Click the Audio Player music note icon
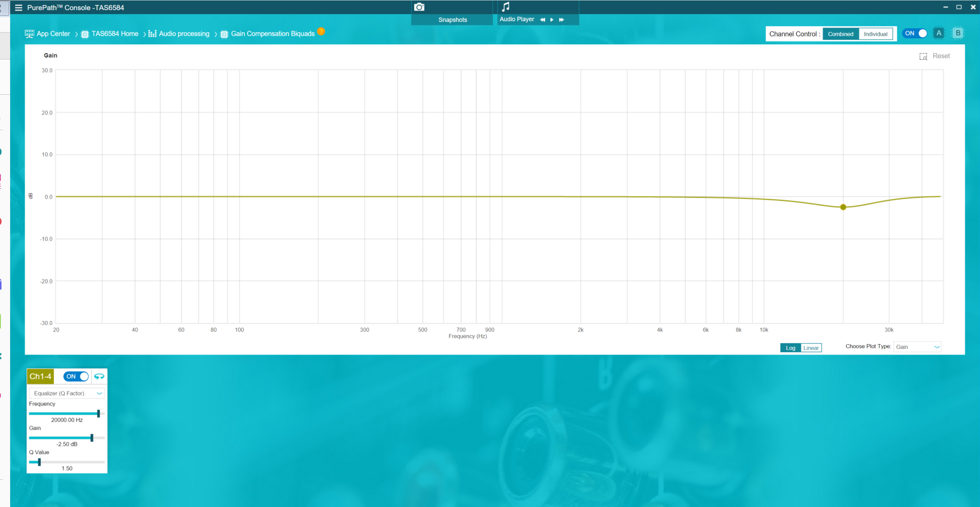This screenshot has width=980, height=507. [x=506, y=7]
